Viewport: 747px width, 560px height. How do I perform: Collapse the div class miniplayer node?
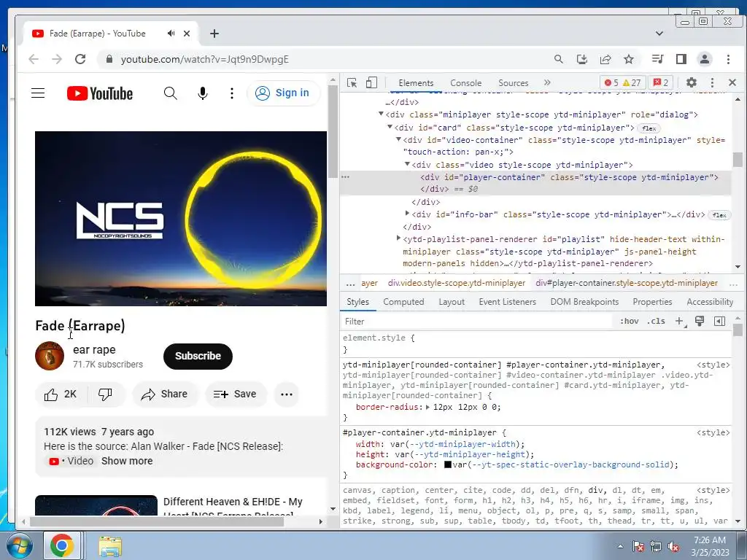point(381,114)
